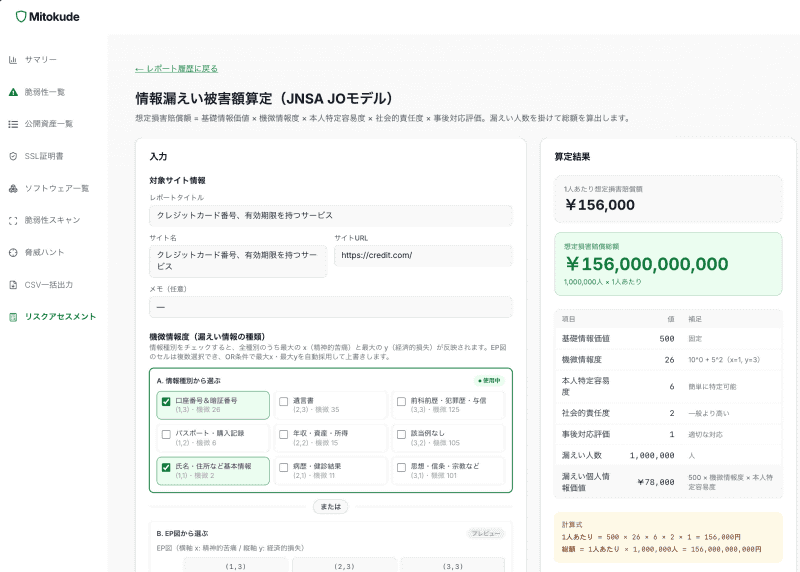
Task: Check the 該当例なし checkbox
Action: pyautogui.click(x=402, y=434)
